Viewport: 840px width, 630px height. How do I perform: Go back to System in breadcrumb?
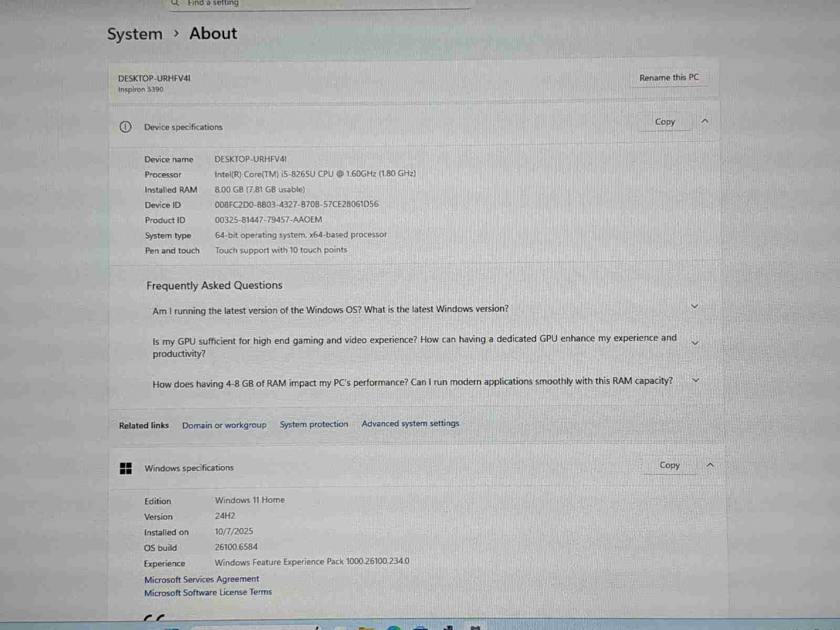[135, 34]
